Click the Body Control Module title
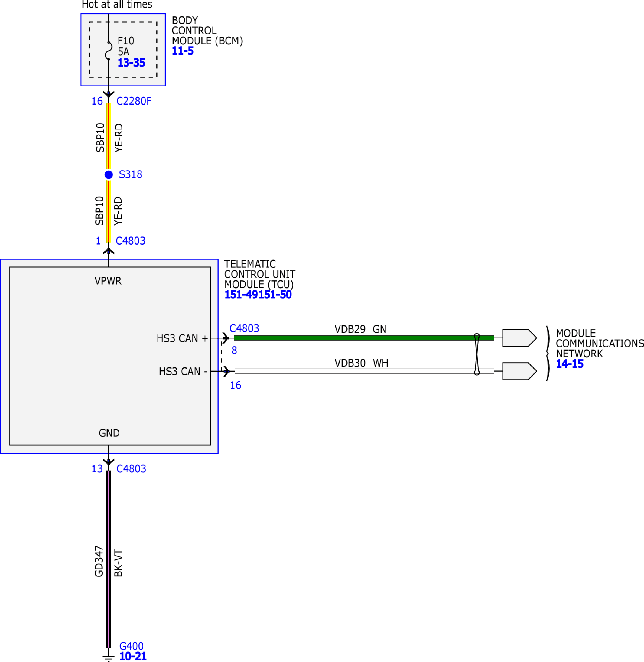Screen dimensions: 644x662 pos(207,31)
